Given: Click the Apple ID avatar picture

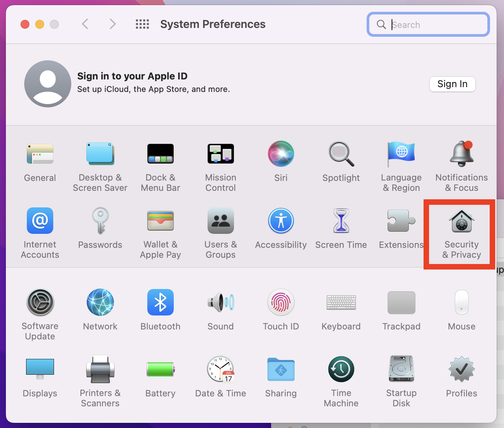Looking at the screenshot, I should (x=48, y=84).
